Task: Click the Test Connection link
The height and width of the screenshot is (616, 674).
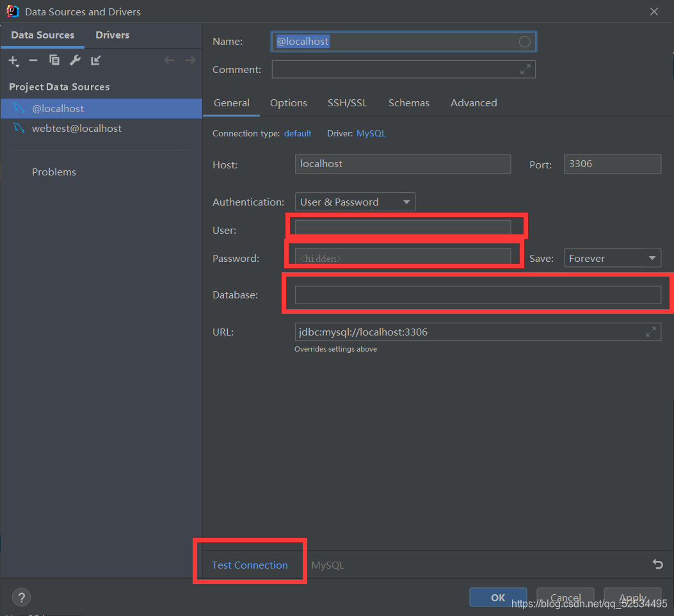Action: point(250,565)
